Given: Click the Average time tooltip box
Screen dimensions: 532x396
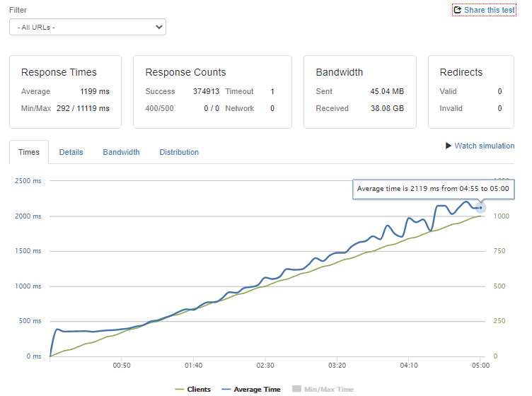Looking at the screenshot, I should pyautogui.click(x=433, y=189).
